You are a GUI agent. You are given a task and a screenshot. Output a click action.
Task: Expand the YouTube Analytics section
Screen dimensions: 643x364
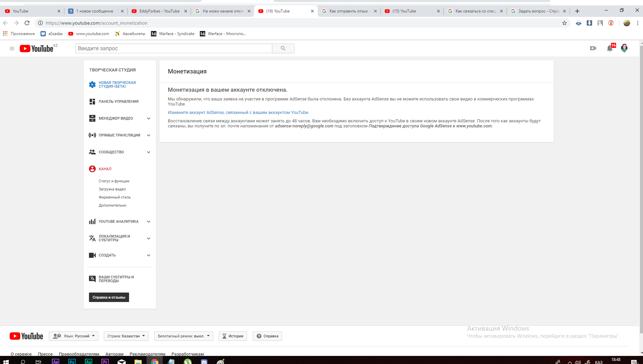click(149, 221)
